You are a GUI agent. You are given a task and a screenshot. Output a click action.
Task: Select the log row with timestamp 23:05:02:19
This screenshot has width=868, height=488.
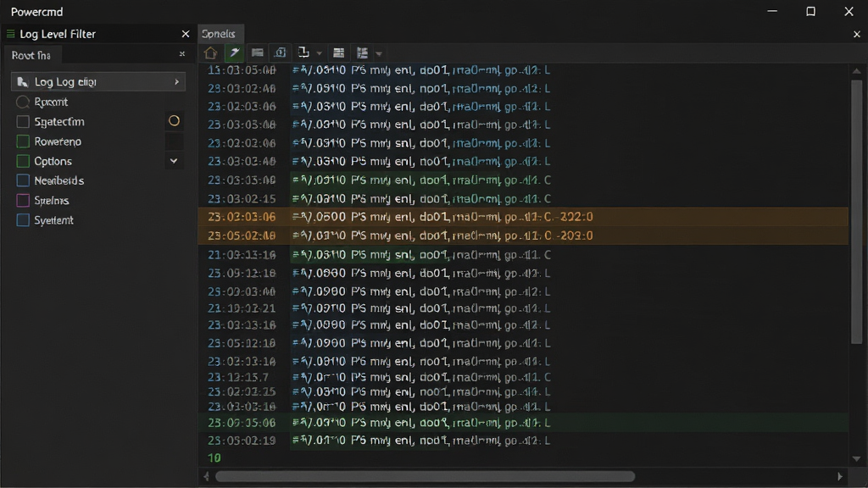click(523, 441)
